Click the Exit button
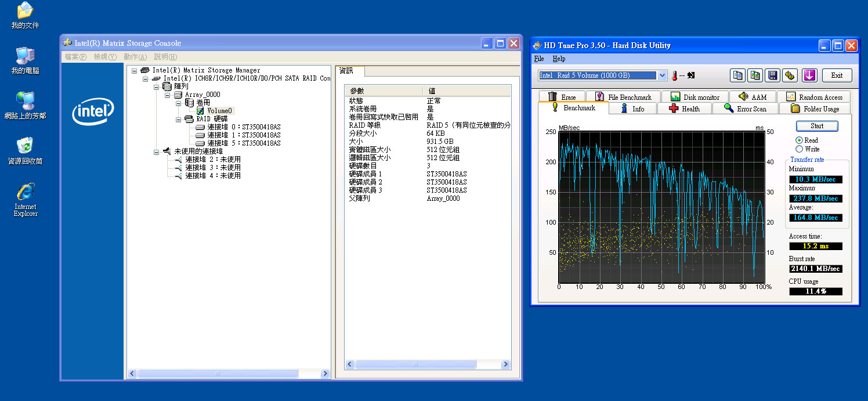Viewport: 868px width, 401px height. tap(836, 75)
